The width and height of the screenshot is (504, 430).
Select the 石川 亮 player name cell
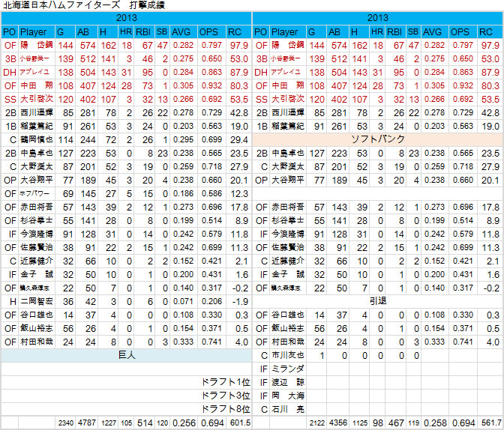point(288,410)
